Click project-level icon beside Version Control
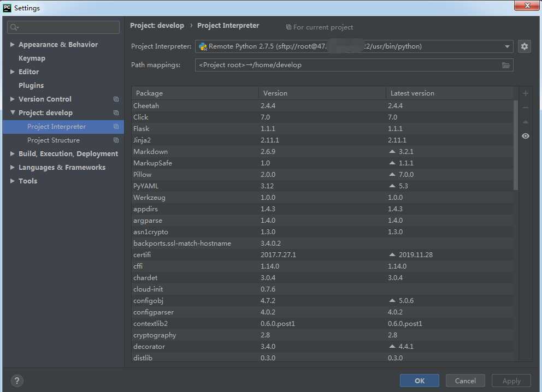The height and width of the screenshot is (392, 542). click(116, 99)
